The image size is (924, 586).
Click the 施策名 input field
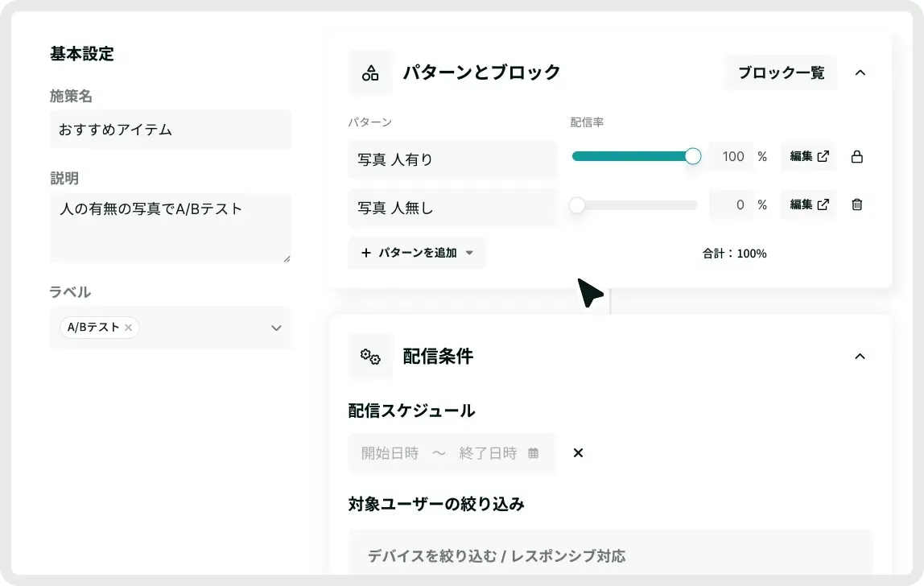tap(170, 130)
